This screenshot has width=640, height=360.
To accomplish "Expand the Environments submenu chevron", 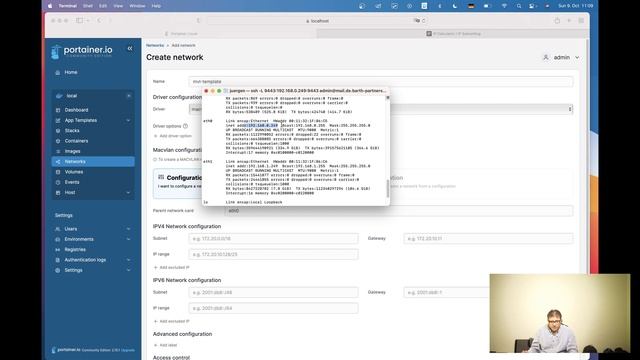I will (x=128, y=239).
